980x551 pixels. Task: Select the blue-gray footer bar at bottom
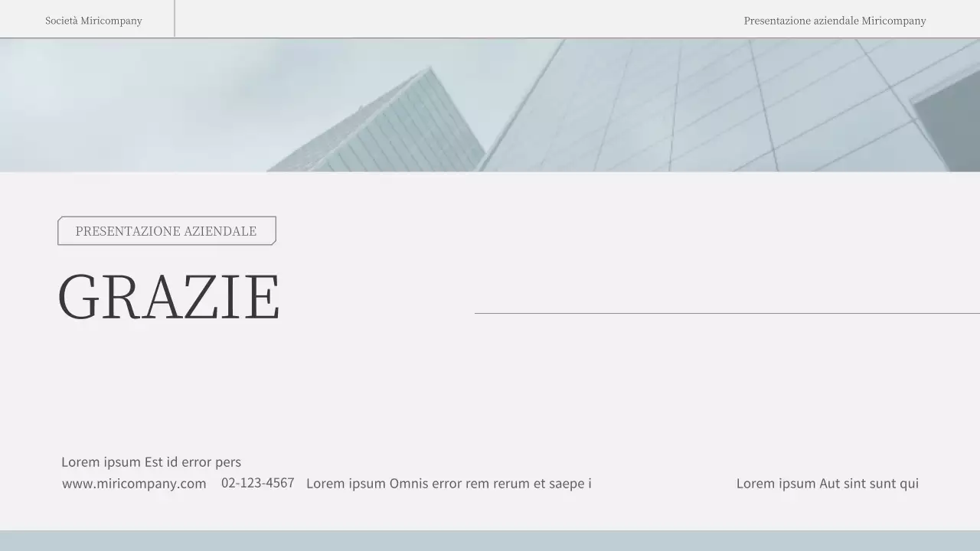tap(490, 541)
